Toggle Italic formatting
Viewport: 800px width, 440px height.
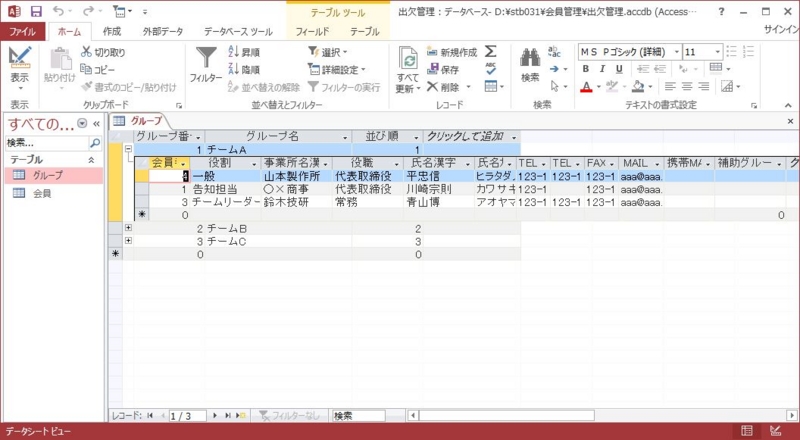point(603,69)
